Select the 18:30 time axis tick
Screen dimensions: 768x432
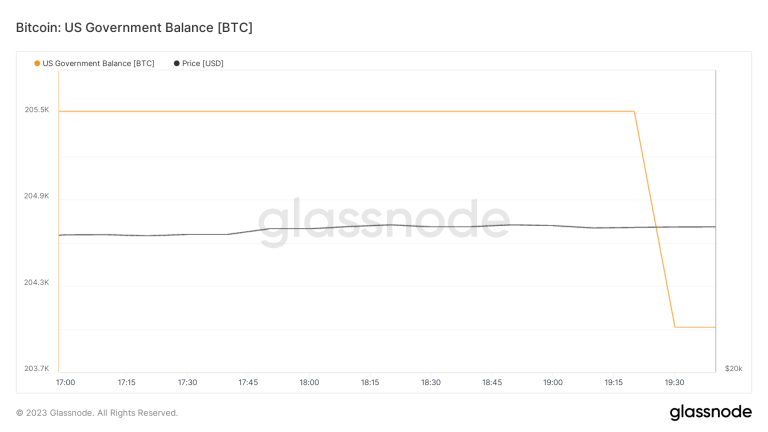pyautogui.click(x=431, y=382)
